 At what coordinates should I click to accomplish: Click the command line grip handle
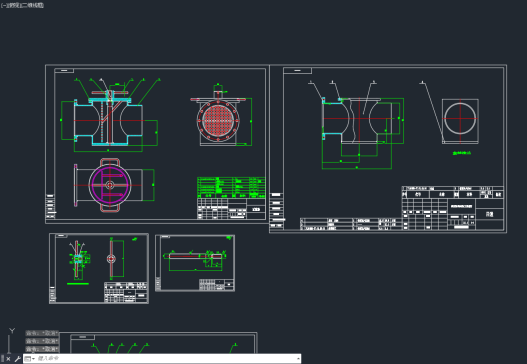pos(2,359)
